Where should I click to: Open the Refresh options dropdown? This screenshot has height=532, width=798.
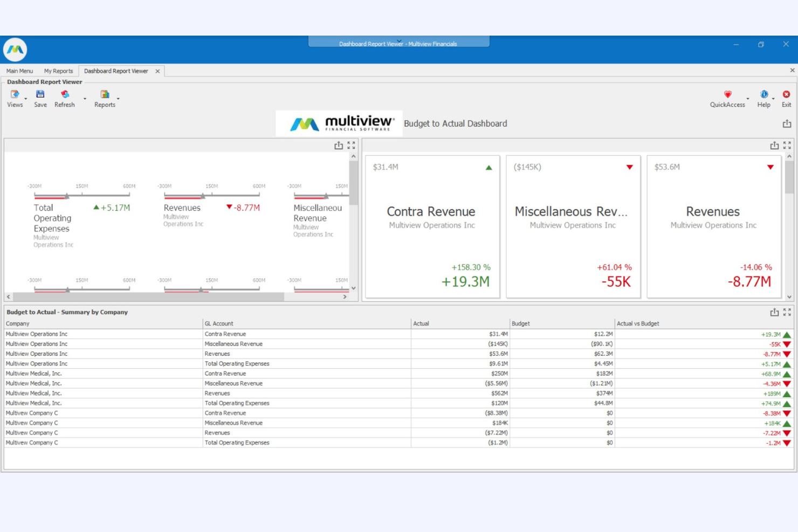pyautogui.click(x=84, y=99)
